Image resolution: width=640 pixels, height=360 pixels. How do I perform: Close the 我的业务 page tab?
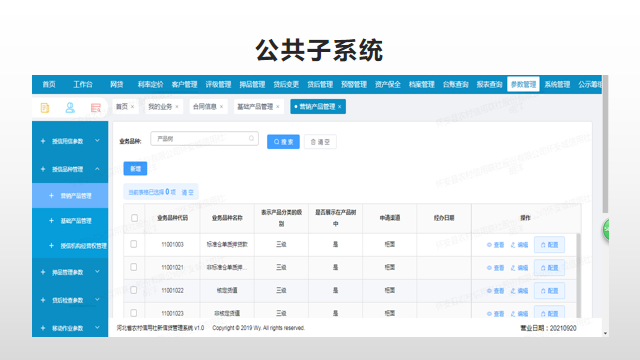[177, 107]
